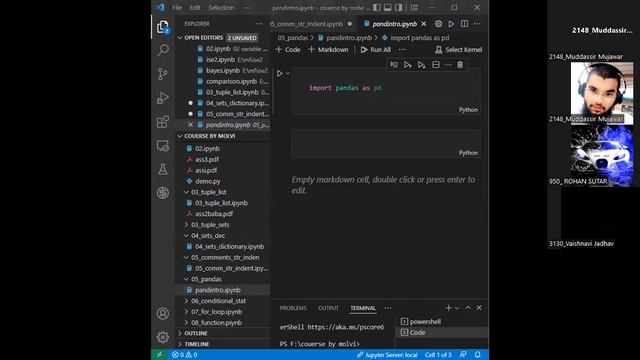Open editor title more actions ellipsis
640x360 pixels.
(x=477, y=24)
